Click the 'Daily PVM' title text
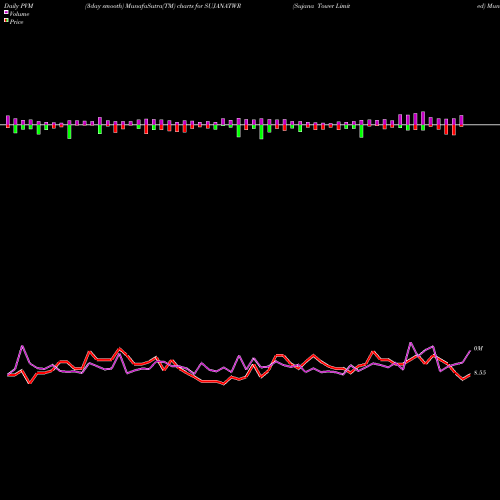This screenshot has width=500, height=500. [19, 6]
